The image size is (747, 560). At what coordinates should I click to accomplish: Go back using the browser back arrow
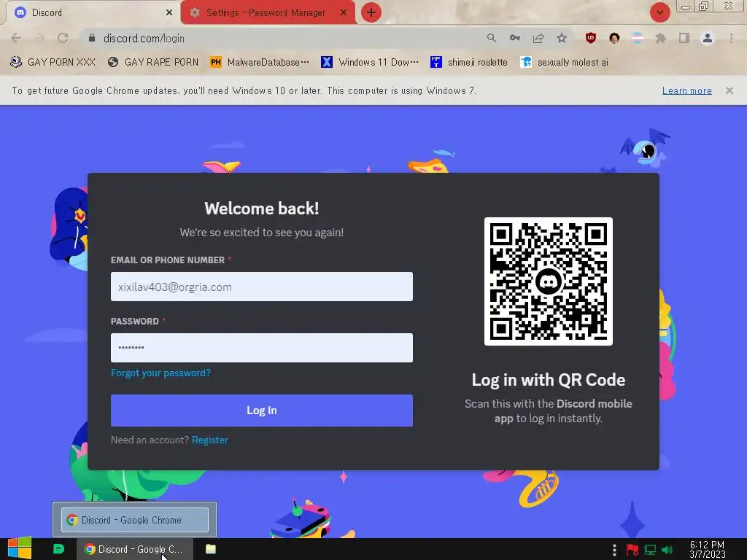[16, 38]
